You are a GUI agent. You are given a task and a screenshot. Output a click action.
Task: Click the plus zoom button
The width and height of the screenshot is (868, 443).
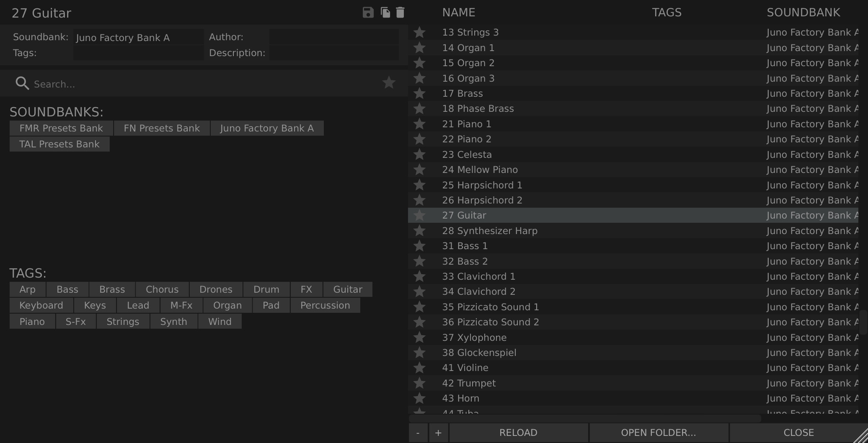pyautogui.click(x=438, y=433)
